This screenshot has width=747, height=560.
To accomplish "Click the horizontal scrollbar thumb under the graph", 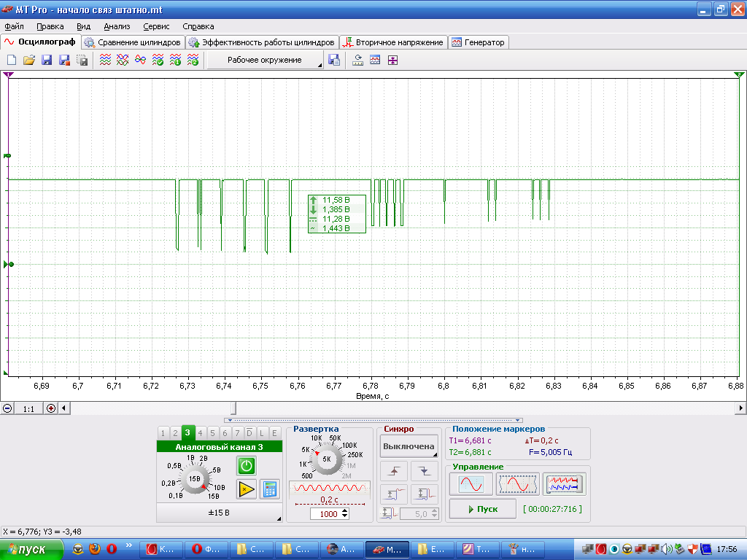I will pos(233,408).
